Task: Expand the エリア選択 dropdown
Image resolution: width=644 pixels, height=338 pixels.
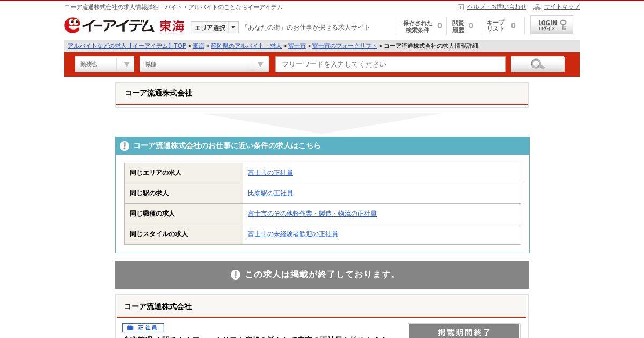Action: point(215,27)
